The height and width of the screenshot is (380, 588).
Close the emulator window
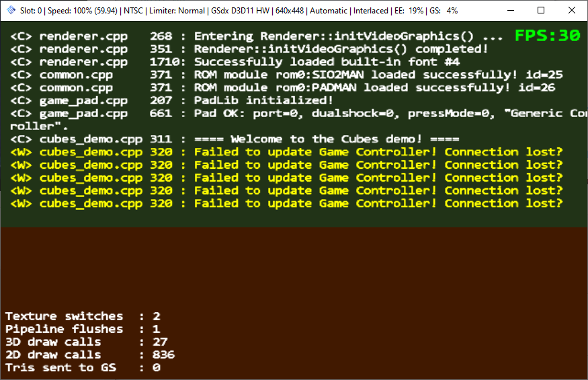(572, 11)
